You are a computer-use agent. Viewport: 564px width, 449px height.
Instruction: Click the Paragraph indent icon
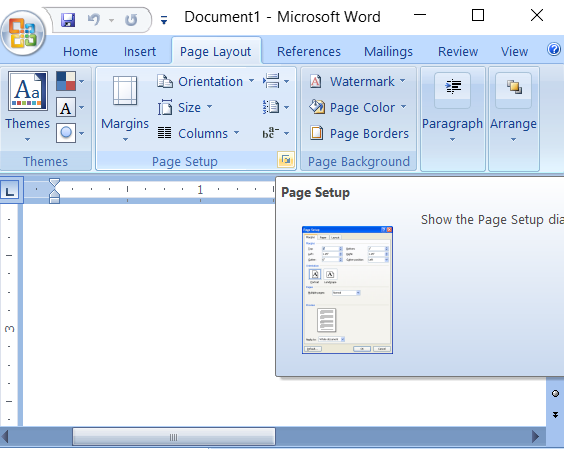point(452,87)
